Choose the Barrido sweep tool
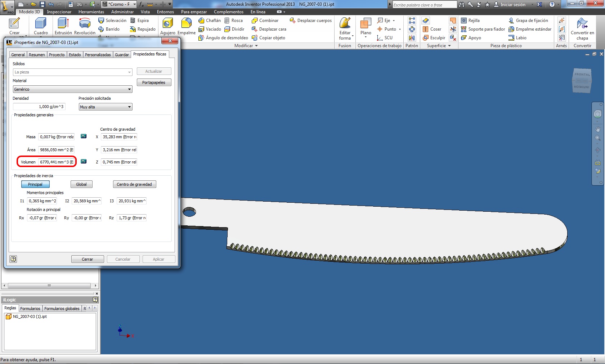The image size is (605, 364). (109, 29)
